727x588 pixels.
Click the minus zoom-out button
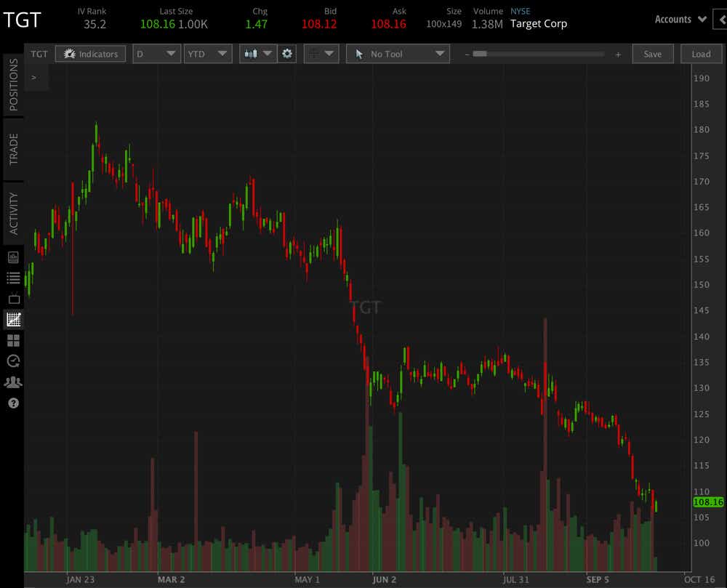467,55
